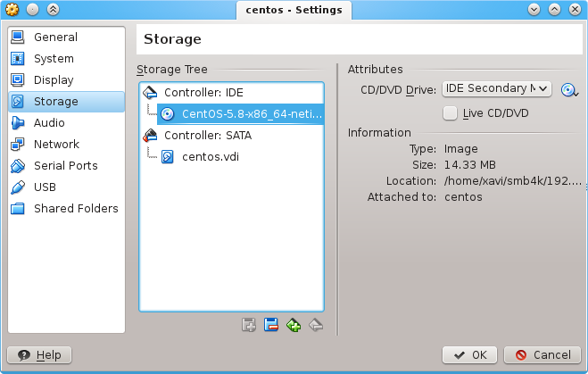Open the System settings page
The width and height of the screenshot is (588, 374).
pyautogui.click(x=66, y=59)
